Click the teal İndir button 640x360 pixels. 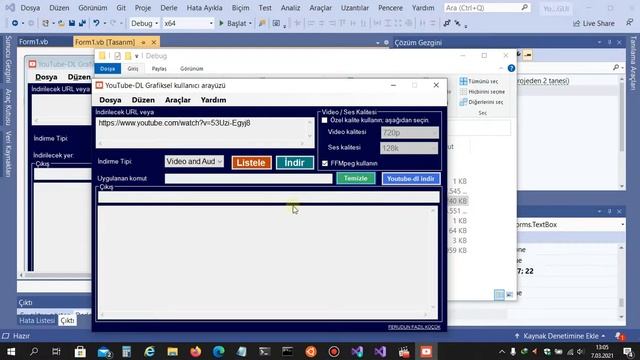click(295, 162)
